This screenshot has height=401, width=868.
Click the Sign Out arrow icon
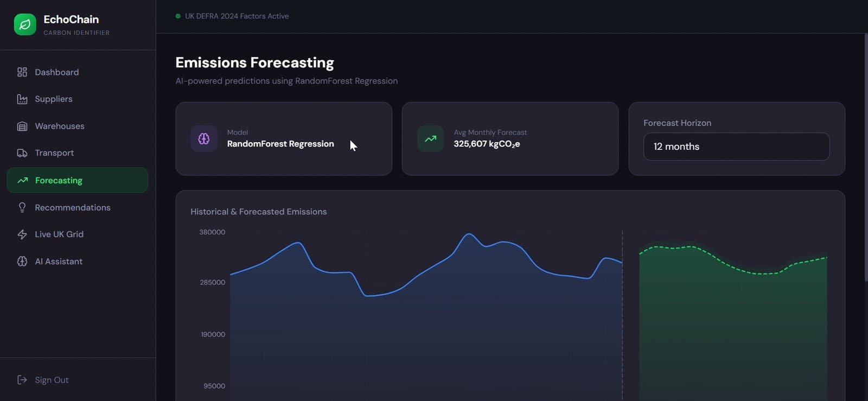point(22,380)
